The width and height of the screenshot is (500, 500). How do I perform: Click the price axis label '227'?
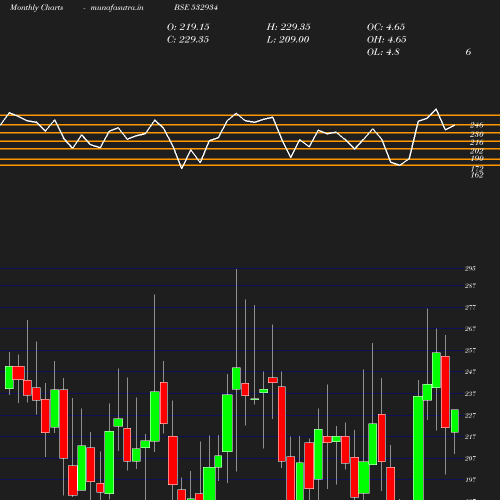[x=470, y=415]
